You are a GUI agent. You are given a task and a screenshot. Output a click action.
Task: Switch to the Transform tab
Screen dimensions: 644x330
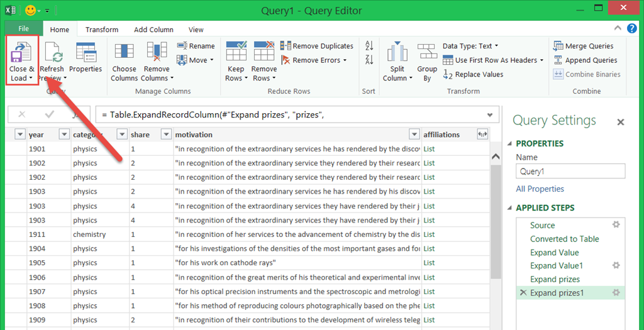coord(102,30)
